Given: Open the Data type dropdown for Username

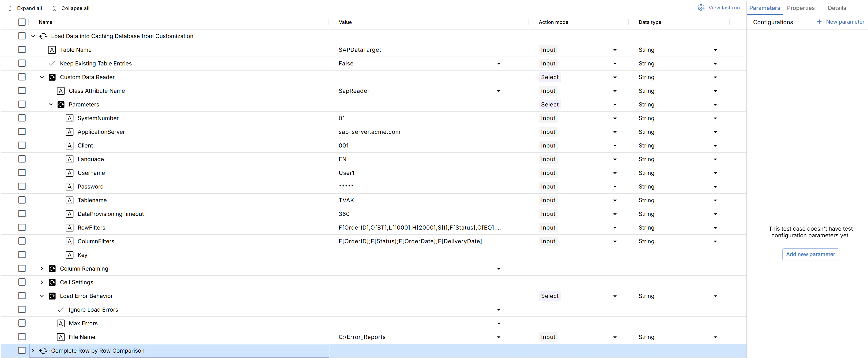Looking at the screenshot, I should [715, 173].
